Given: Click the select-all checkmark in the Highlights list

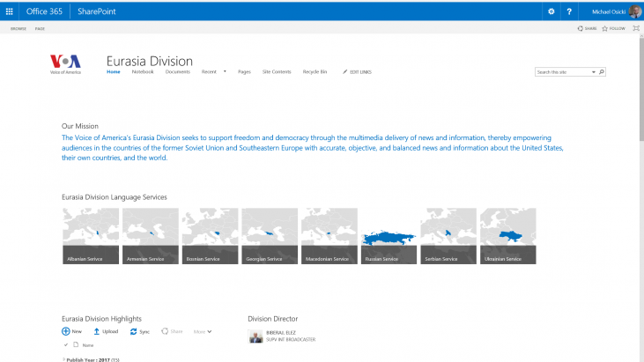Looking at the screenshot, I should pyautogui.click(x=66, y=344).
